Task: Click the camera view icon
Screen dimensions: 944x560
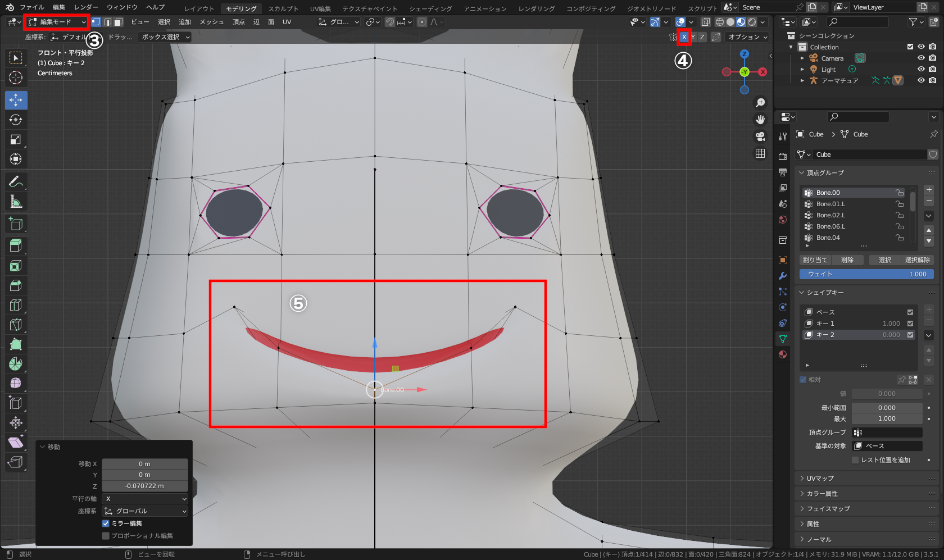Action: (760, 136)
